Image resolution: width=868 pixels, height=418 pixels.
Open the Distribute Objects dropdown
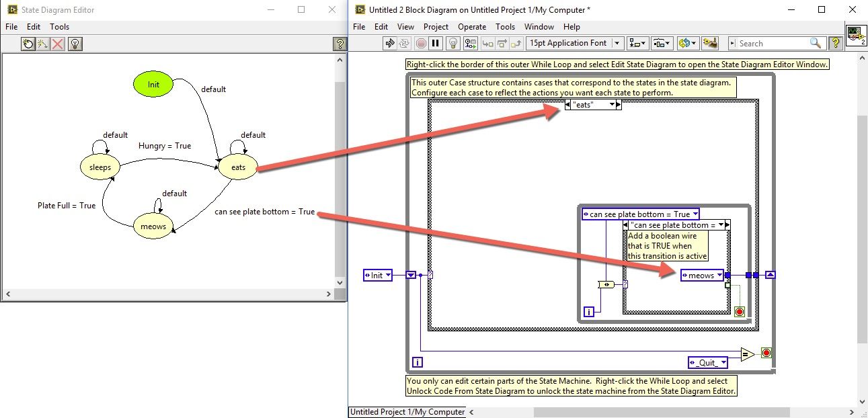tap(662, 43)
